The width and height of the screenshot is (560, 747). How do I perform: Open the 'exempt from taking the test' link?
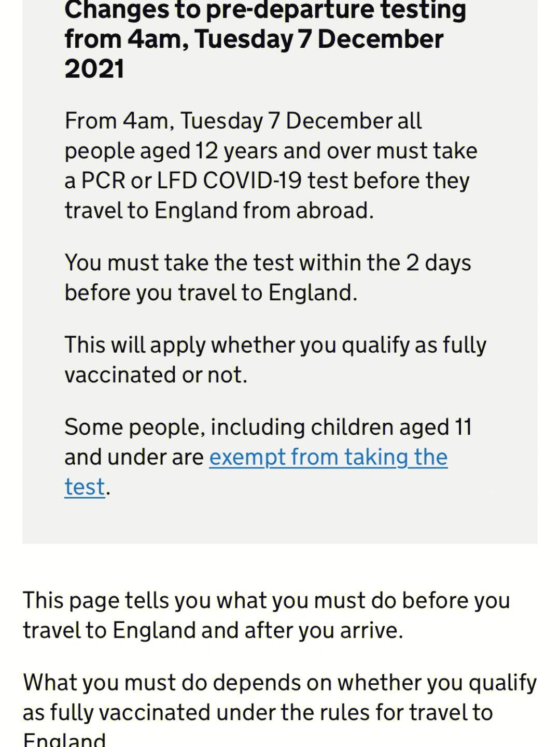(328, 458)
